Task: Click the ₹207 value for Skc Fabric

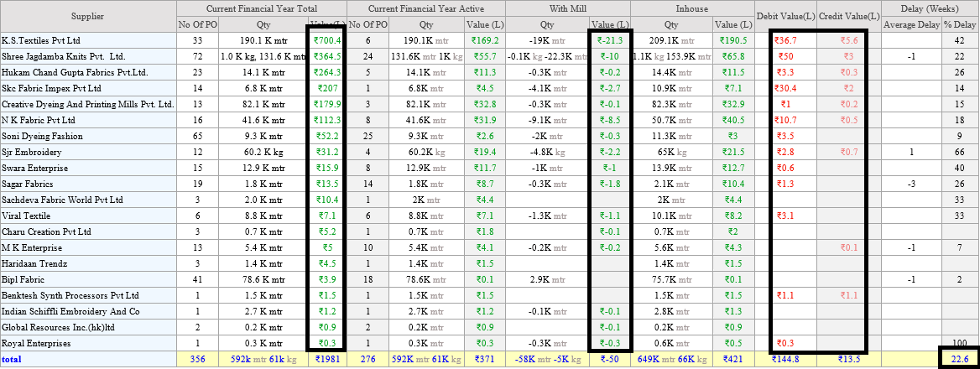Action: pyautogui.click(x=327, y=88)
